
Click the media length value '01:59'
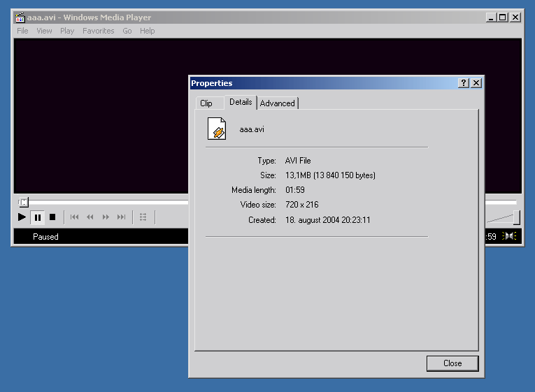pos(295,190)
